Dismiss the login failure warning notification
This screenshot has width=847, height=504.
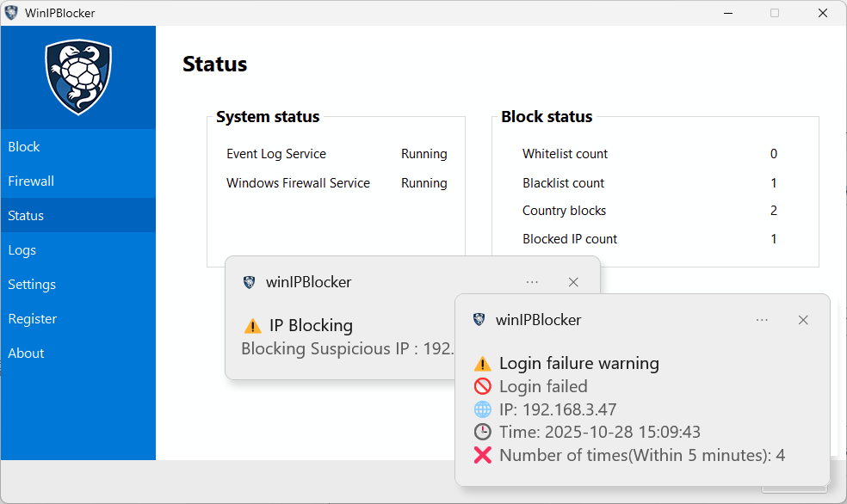803,319
